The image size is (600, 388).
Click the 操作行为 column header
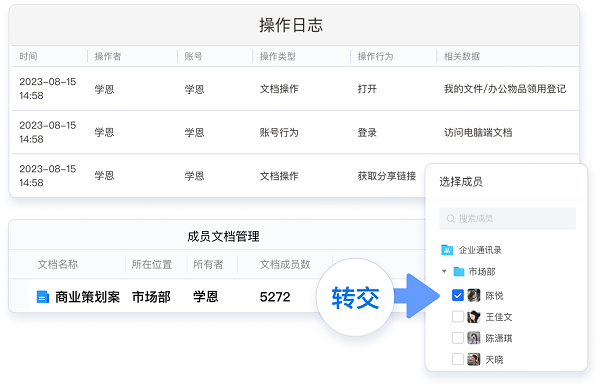(375, 56)
